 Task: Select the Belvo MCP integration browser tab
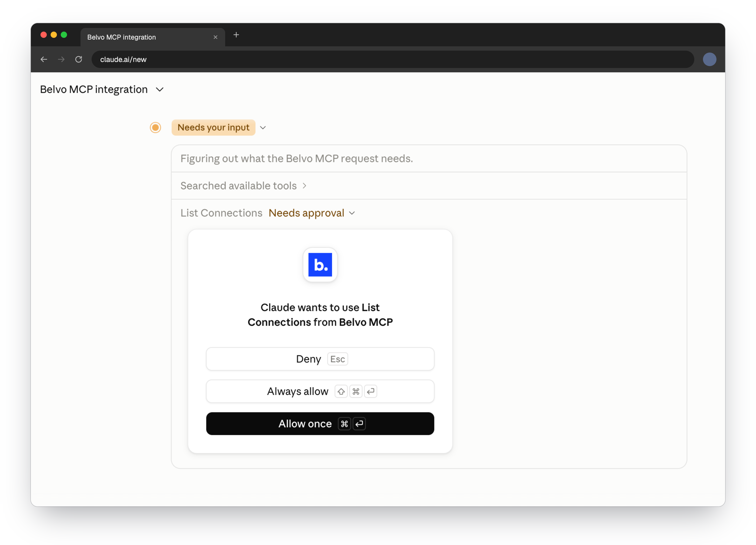153,37
